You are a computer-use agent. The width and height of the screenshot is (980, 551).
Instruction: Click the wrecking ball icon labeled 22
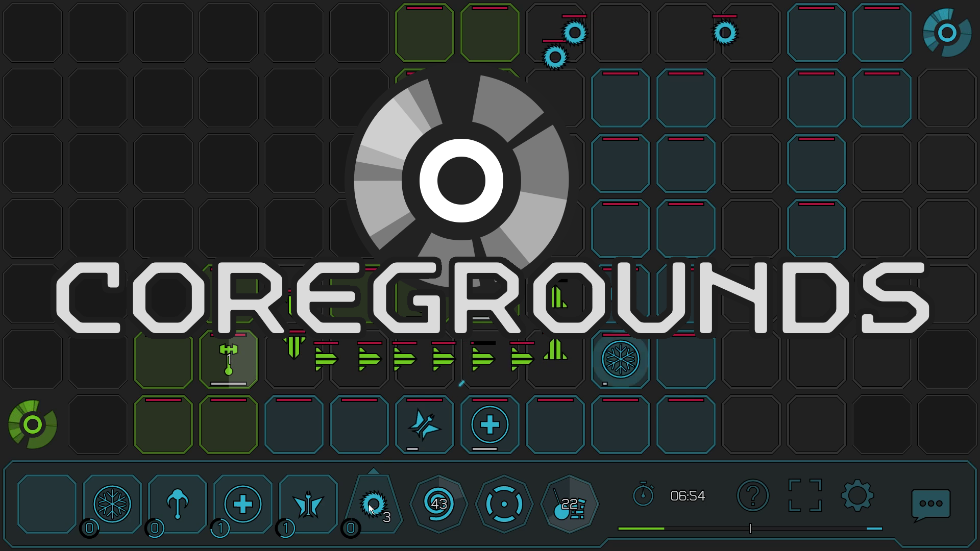click(570, 504)
